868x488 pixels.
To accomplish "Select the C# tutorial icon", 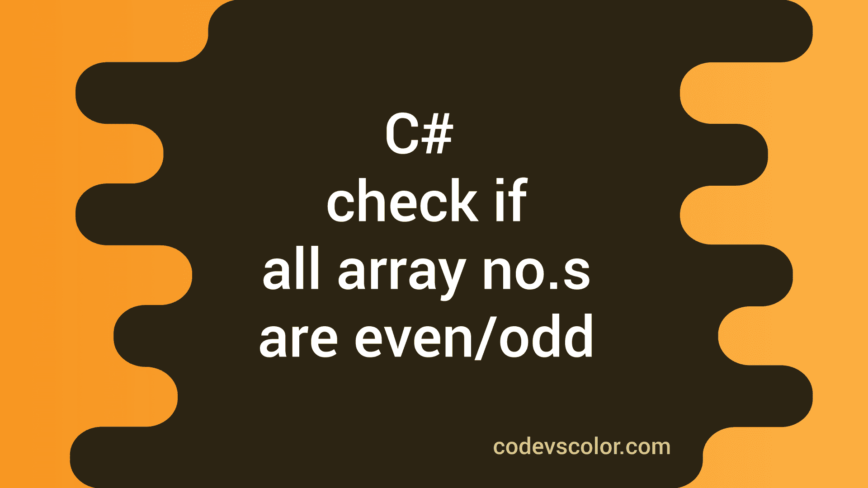I will [x=434, y=244].
